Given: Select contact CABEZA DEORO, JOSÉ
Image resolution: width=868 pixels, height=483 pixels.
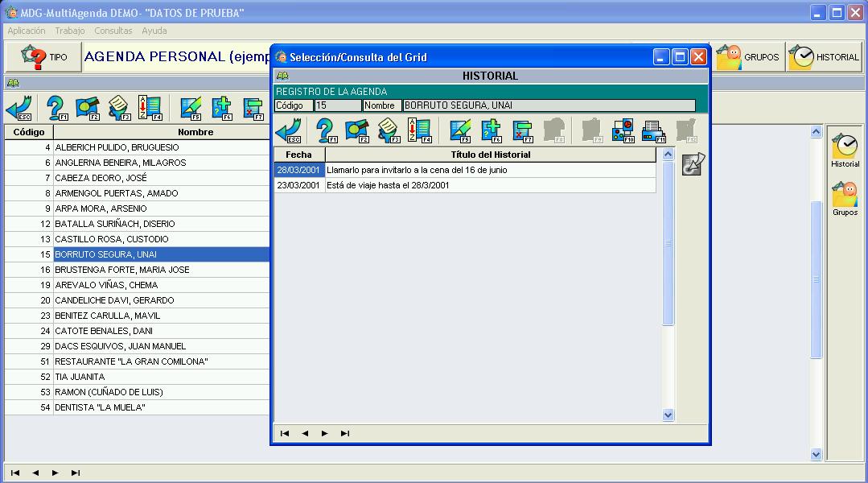Looking at the screenshot, I should [x=138, y=178].
